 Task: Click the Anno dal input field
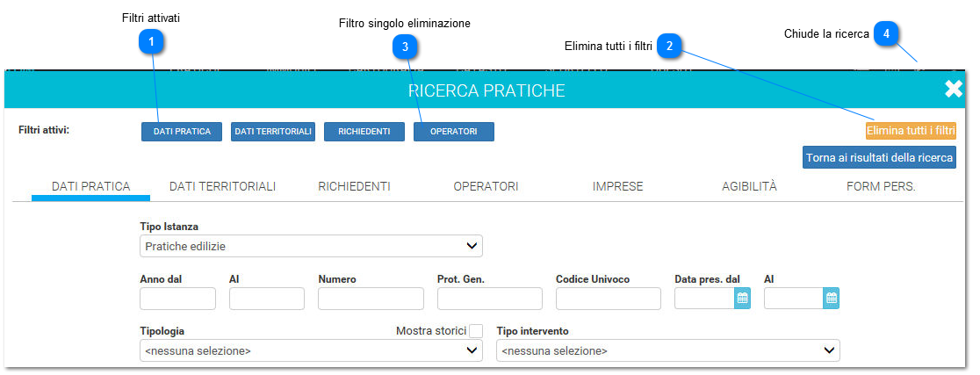tap(177, 299)
